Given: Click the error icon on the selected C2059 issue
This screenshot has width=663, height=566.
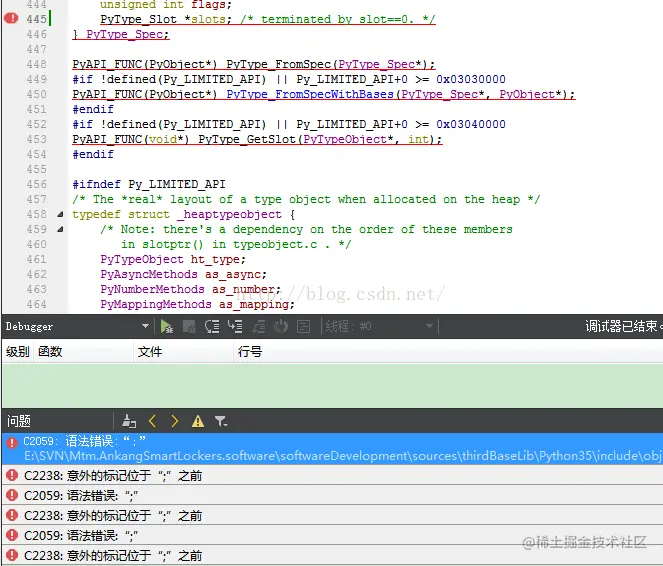Looking at the screenshot, I should point(12,442).
